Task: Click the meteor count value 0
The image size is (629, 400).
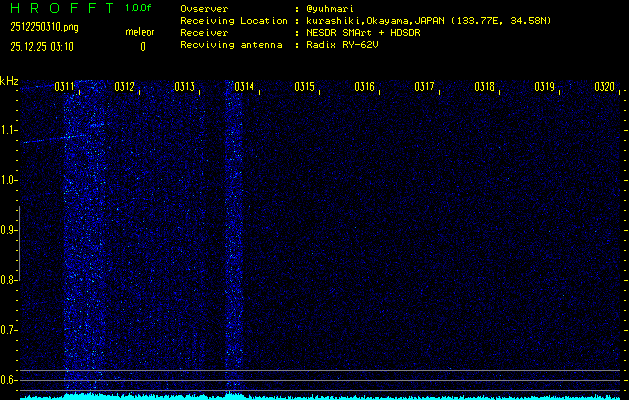Action: [x=142, y=47]
